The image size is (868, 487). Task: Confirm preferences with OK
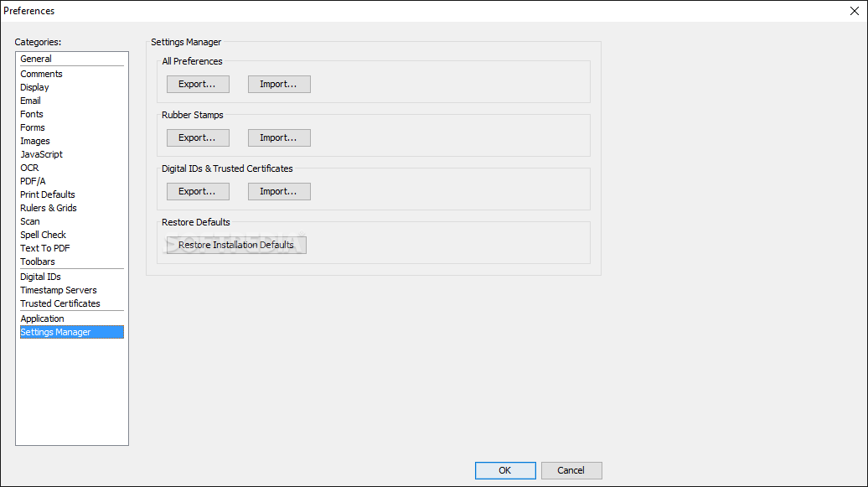[x=505, y=470]
